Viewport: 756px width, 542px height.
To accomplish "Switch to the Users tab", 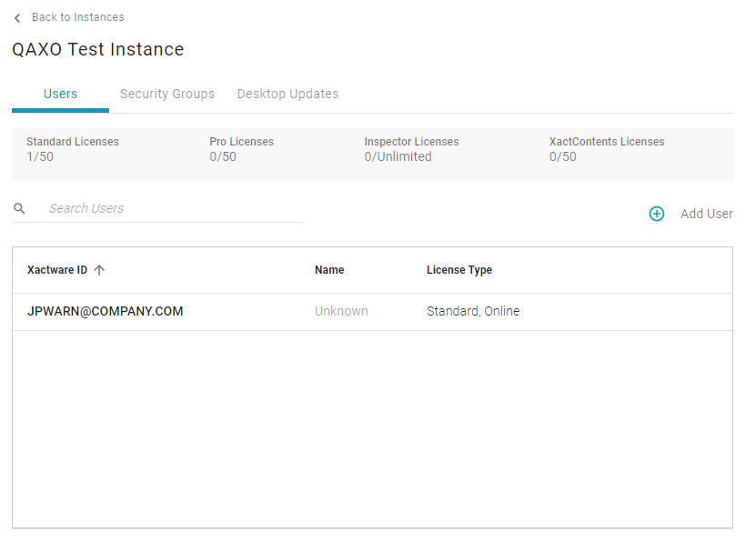I will (x=60, y=94).
